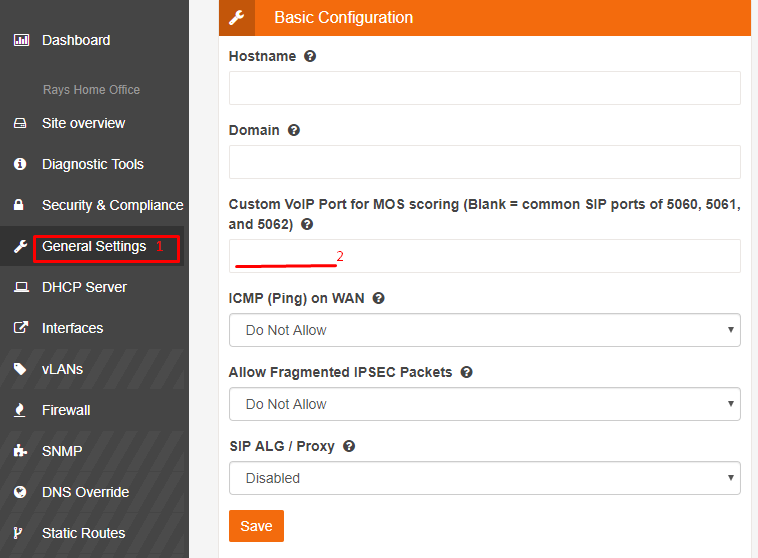Click the Hostname help question icon
Screen dimensions: 758x558
[x=310, y=56]
